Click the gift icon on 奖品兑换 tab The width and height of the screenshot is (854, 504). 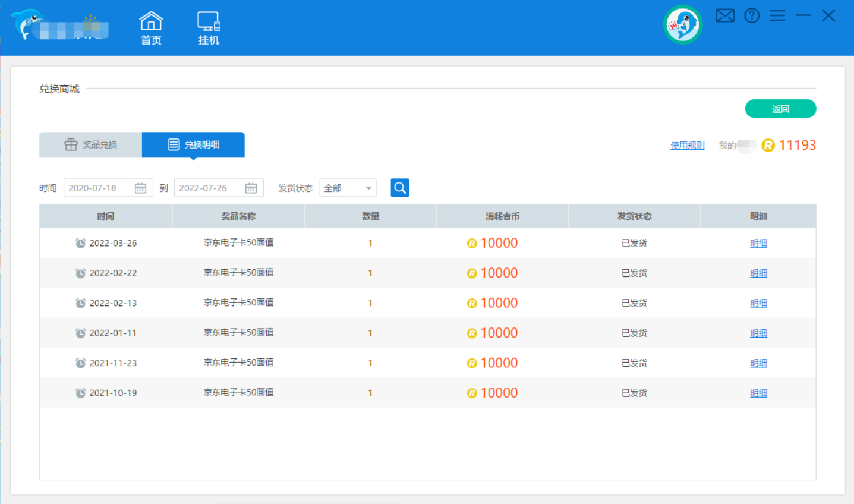point(71,144)
